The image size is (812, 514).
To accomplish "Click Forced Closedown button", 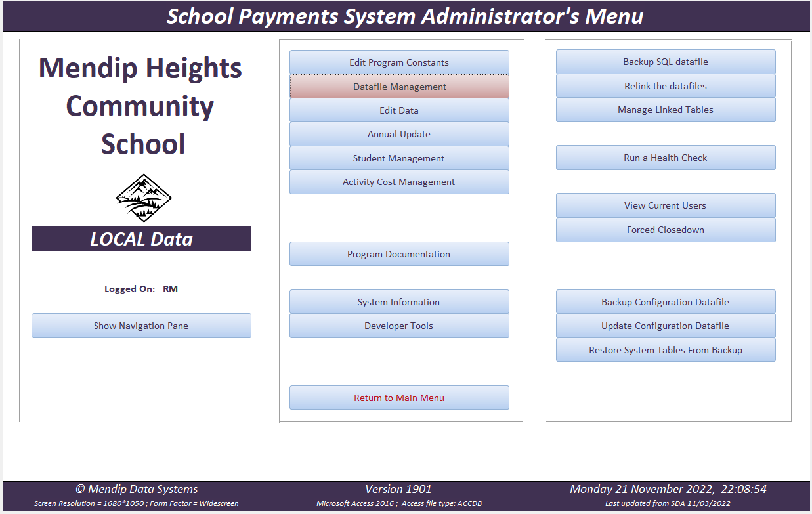I will 666,230.
